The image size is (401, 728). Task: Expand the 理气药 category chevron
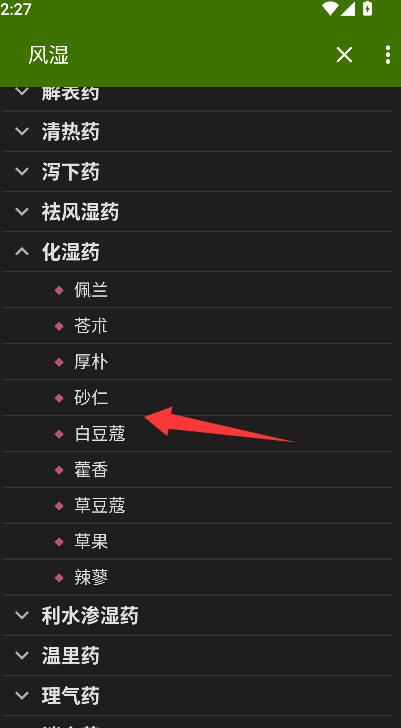click(x=22, y=696)
